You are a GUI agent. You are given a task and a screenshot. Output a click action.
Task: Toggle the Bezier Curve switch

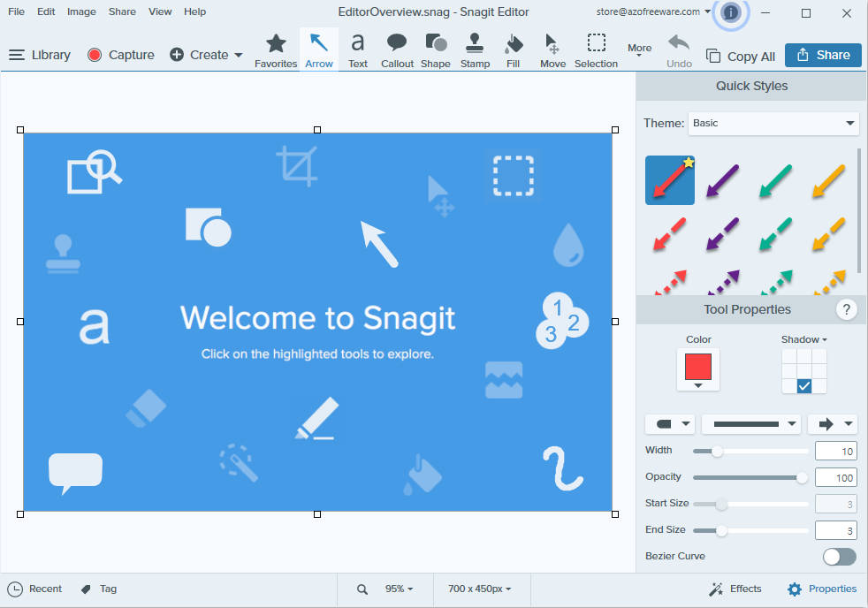838,557
